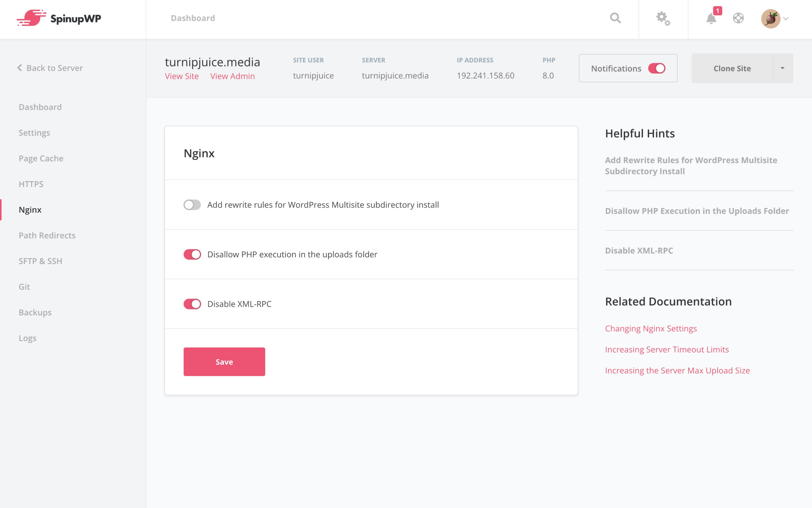Open Increasing Server Timeout Limits doc
This screenshot has height=508, width=812.
point(667,350)
